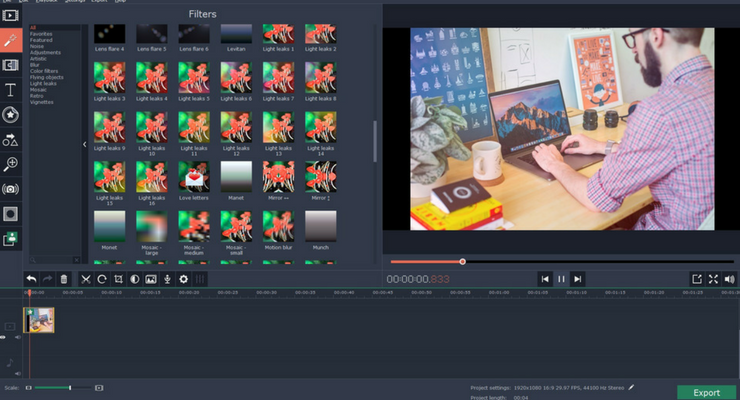Select the All filter category
740x400 pixels.
[x=33, y=28]
